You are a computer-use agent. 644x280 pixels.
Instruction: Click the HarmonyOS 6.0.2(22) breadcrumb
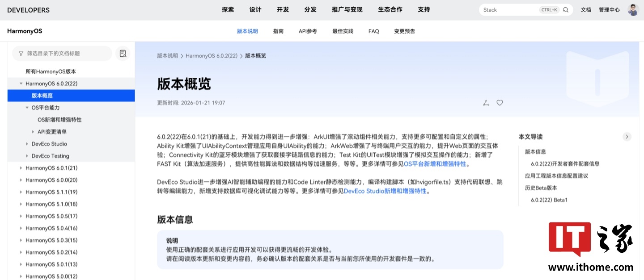click(212, 56)
